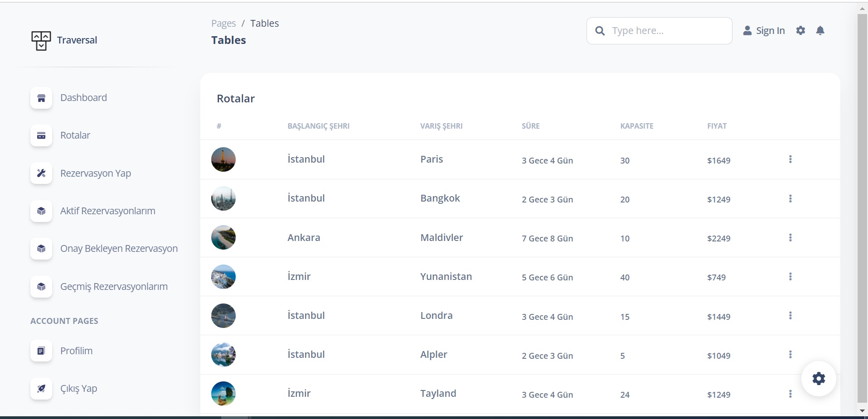Click the Maldivler route thumbnail

(x=223, y=237)
